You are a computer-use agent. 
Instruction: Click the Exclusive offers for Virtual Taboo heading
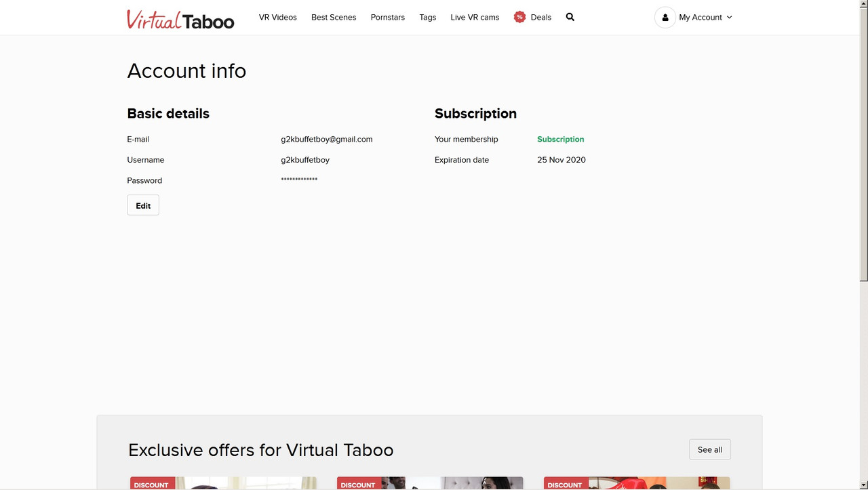(261, 450)
